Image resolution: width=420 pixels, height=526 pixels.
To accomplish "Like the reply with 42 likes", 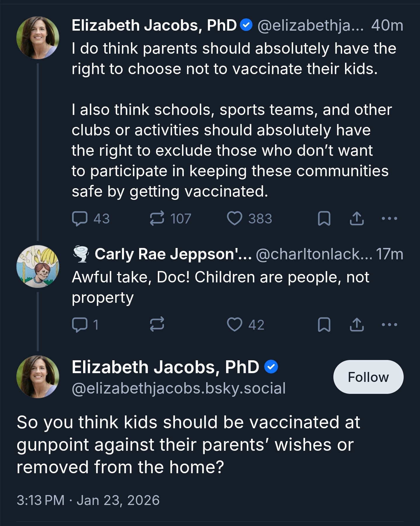I will coord(235,325).
